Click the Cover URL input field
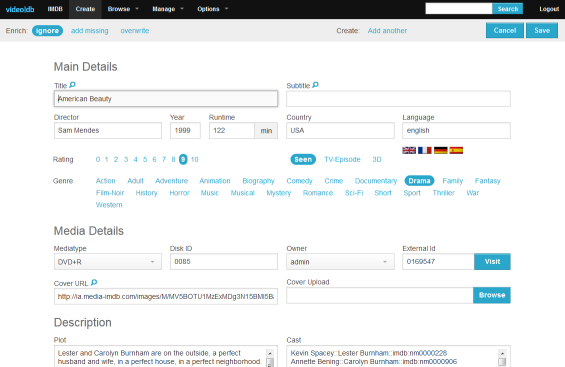This screenshot has height=367, width=565. (166, 296)
